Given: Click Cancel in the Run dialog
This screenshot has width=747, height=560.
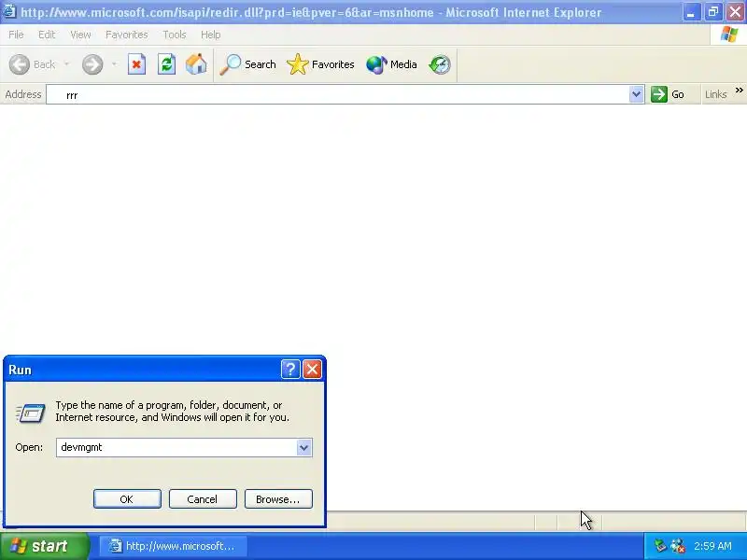Looking at the screenshot, I should (x=203, y=499).
